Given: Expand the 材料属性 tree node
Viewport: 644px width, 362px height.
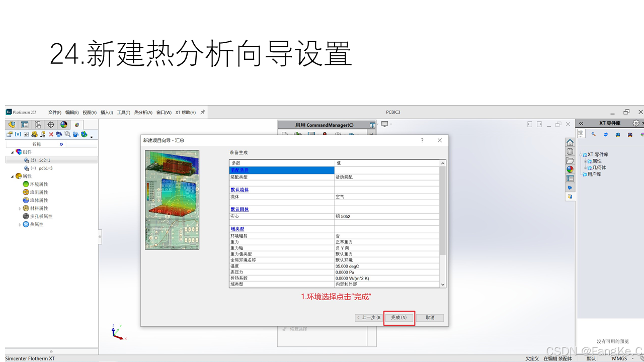Looking at the screenshot, I should tap(20, 208).
